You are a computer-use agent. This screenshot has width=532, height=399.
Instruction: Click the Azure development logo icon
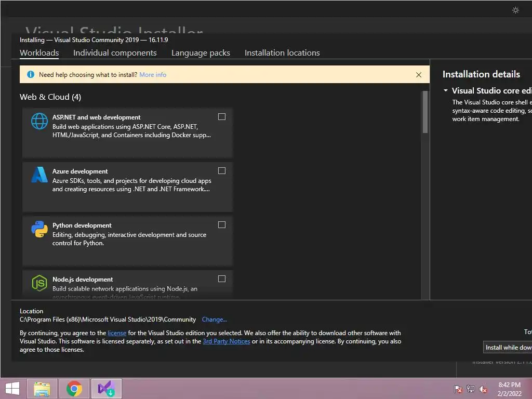point(39,175)
